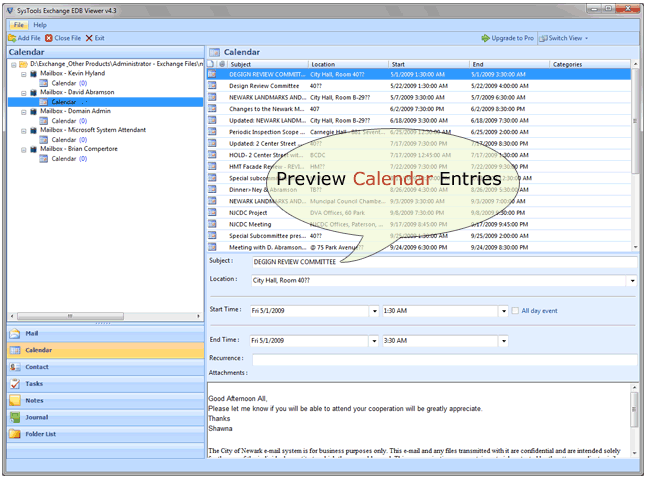Select the Design Review Committee 5/22/2009 entry

coord(419,86)
